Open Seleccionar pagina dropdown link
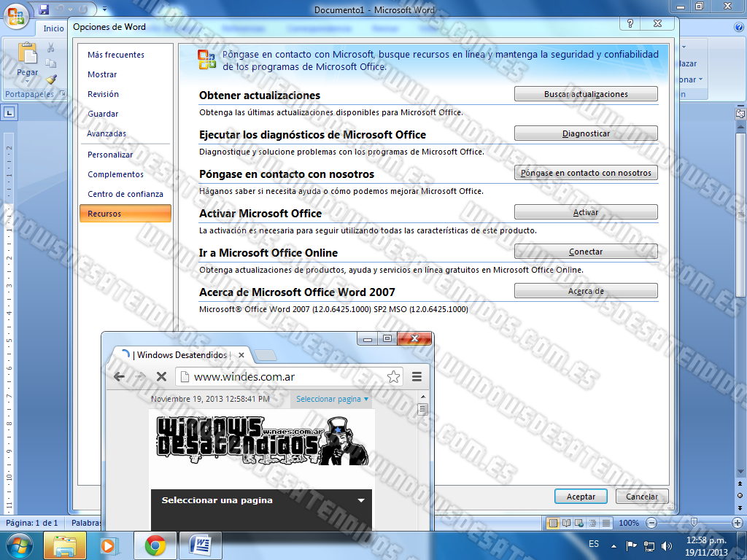Image resolution: width=747 pixels, height=560 pixels. click(x=332, y=399)
